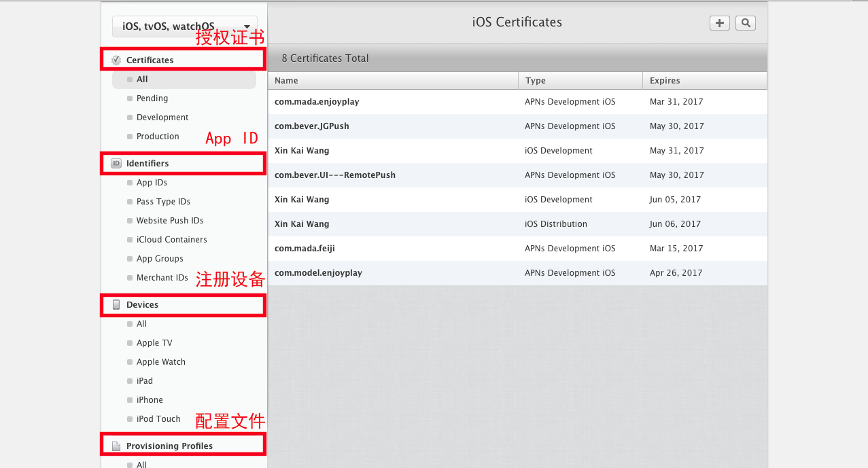Open the iOS, tvOS, watchOS platform dropdown
The width and height of the screenshot is (868, 468).
[x=185, y=26]
